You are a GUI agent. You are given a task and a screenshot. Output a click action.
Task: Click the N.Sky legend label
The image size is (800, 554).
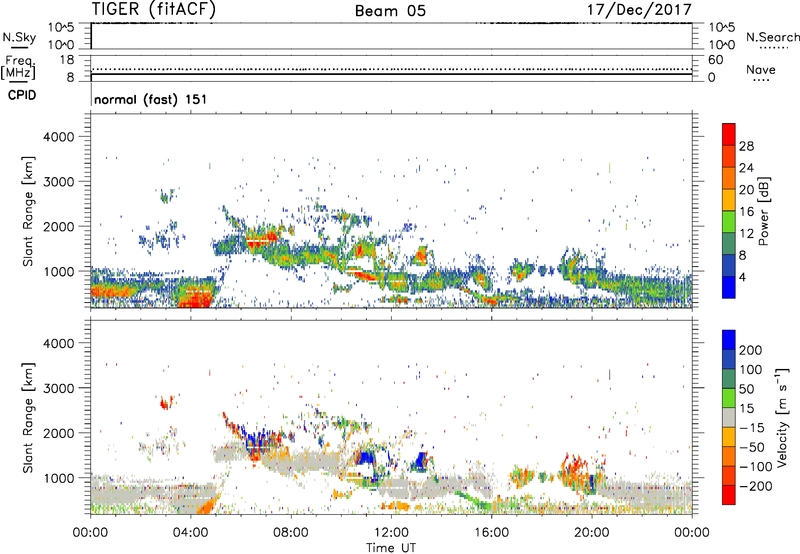tap(19, 37)
